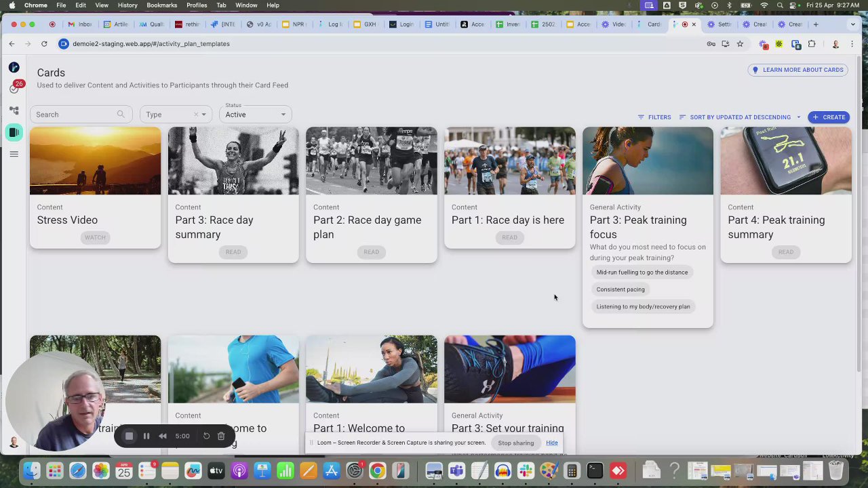Viewport: 868px width, 488px height.
Task: Open the Chrome three-dot menu
Action: 852,44
